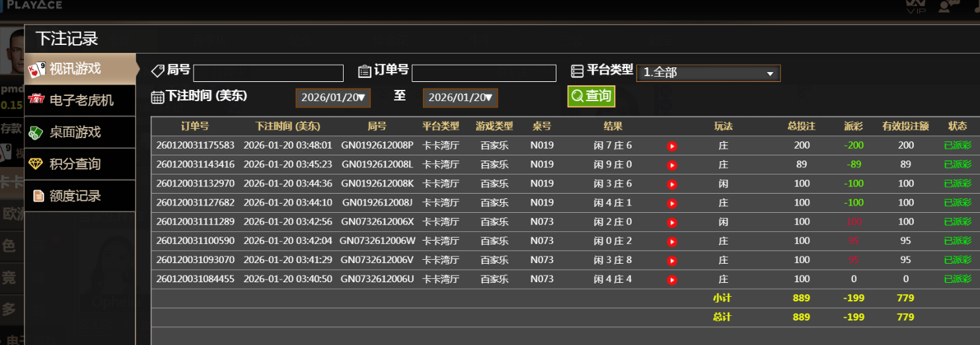
Task: Click the 总投注 column header
Action: [802, 126]
